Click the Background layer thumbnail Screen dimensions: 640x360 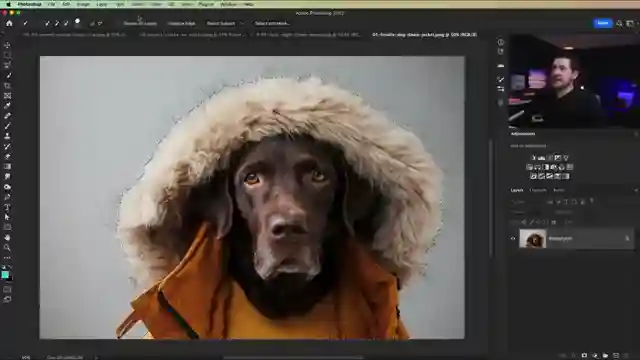pos(533,239)
